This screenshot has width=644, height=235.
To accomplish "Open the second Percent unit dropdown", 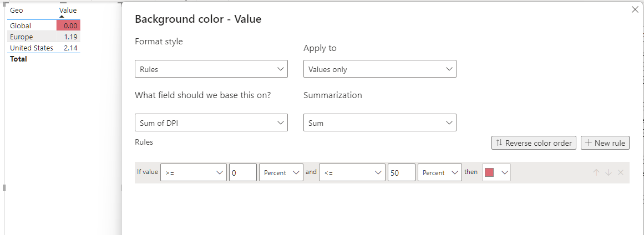I will (x=439, y=173).
